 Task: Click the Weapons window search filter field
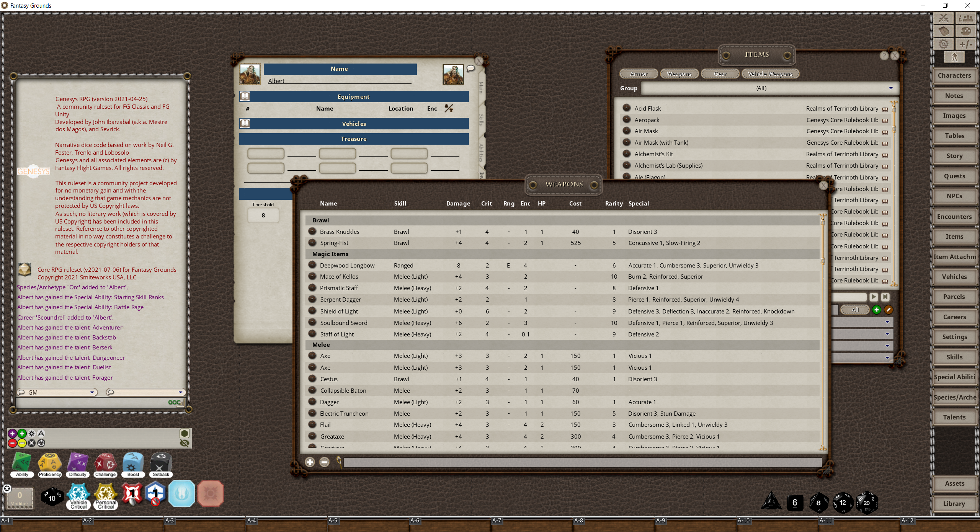[582, 462]
